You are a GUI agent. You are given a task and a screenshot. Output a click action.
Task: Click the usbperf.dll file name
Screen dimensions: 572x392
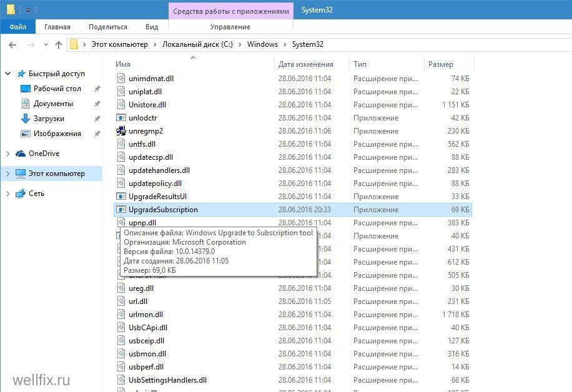[x=146, y=367]
